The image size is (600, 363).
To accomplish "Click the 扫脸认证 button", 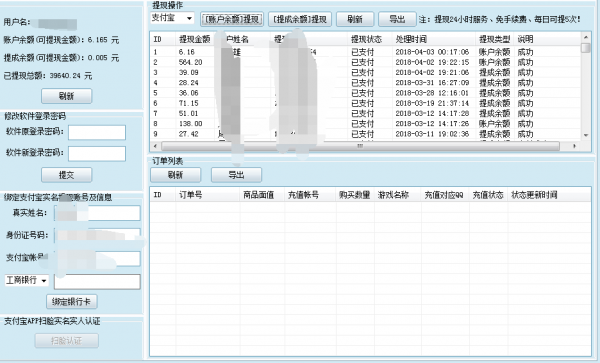I will click(67, 340).
